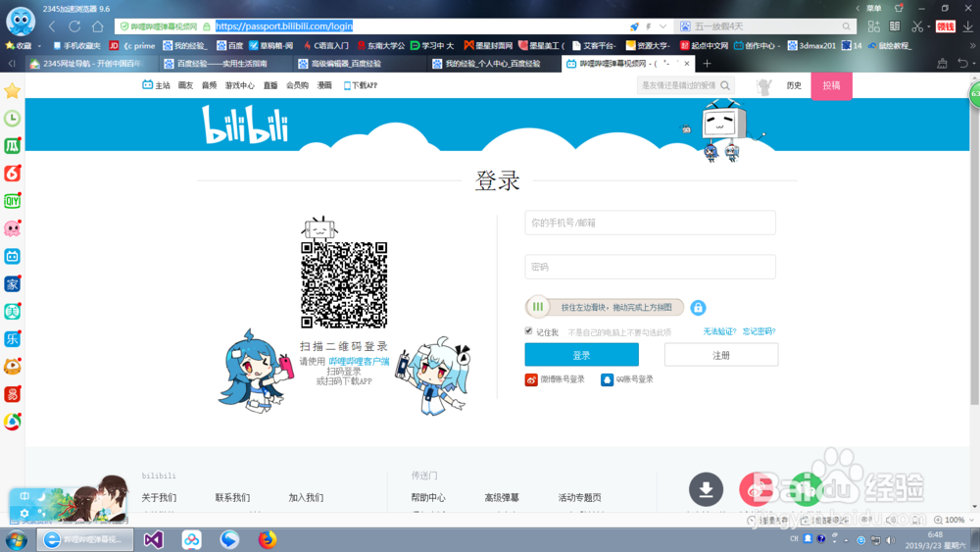
Task: Expand hidden system tray icons arrow
Action: 847,540
